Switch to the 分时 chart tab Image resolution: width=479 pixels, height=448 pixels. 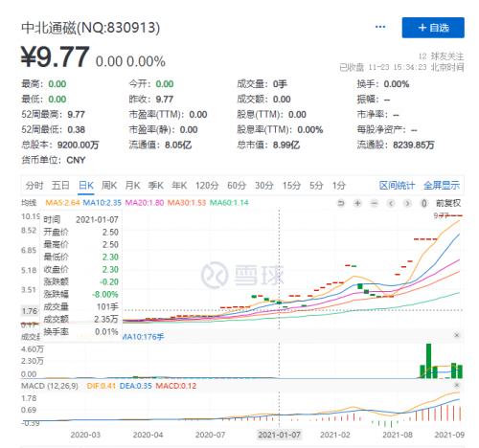34,186
